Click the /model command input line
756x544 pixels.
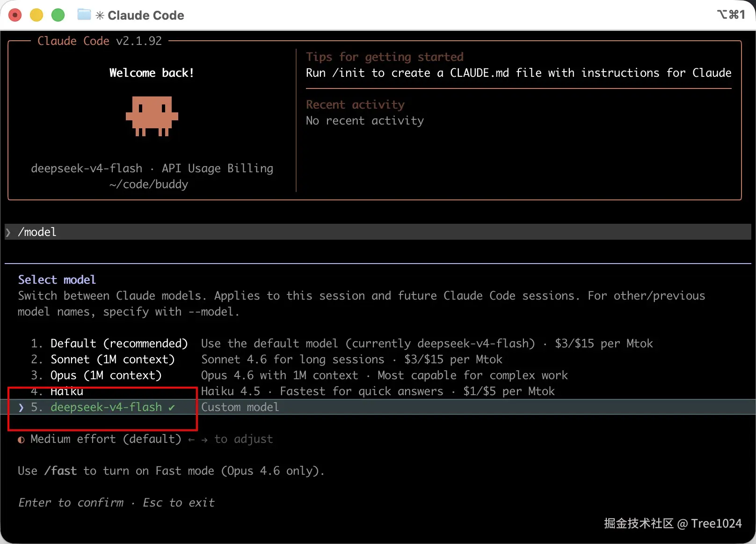coord(378,232)
